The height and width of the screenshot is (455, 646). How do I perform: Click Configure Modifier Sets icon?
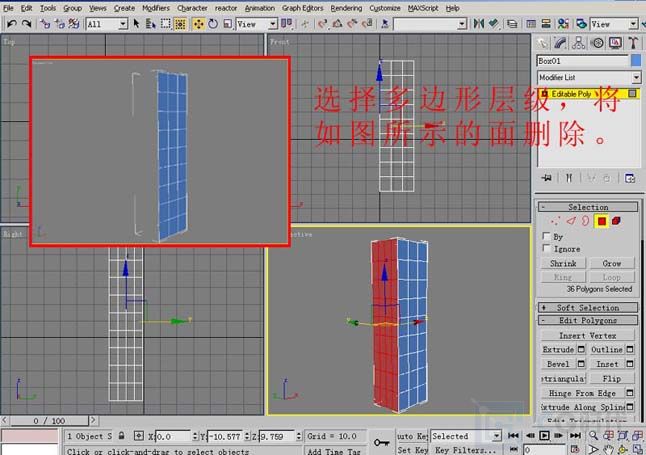(630, 178)
